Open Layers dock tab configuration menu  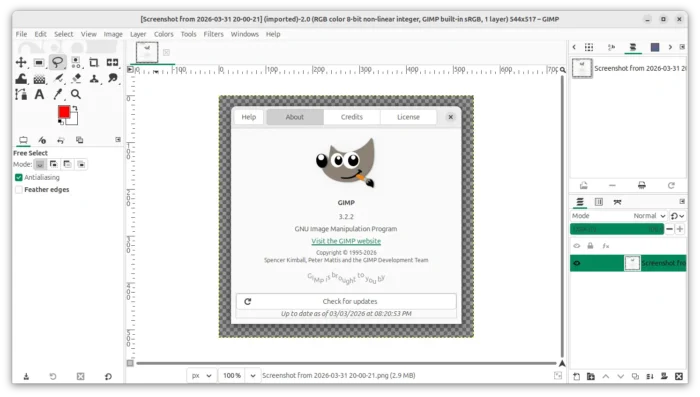click(682, 201)
